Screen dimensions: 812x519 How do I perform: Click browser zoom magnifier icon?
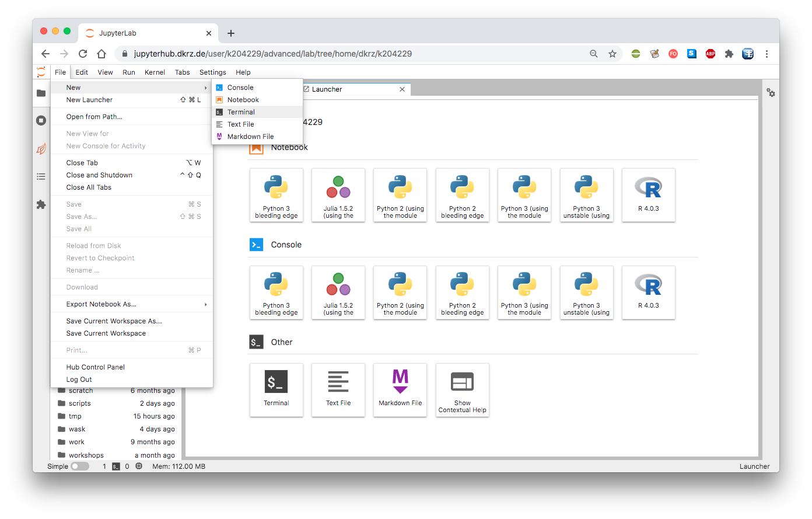point(594,54)
